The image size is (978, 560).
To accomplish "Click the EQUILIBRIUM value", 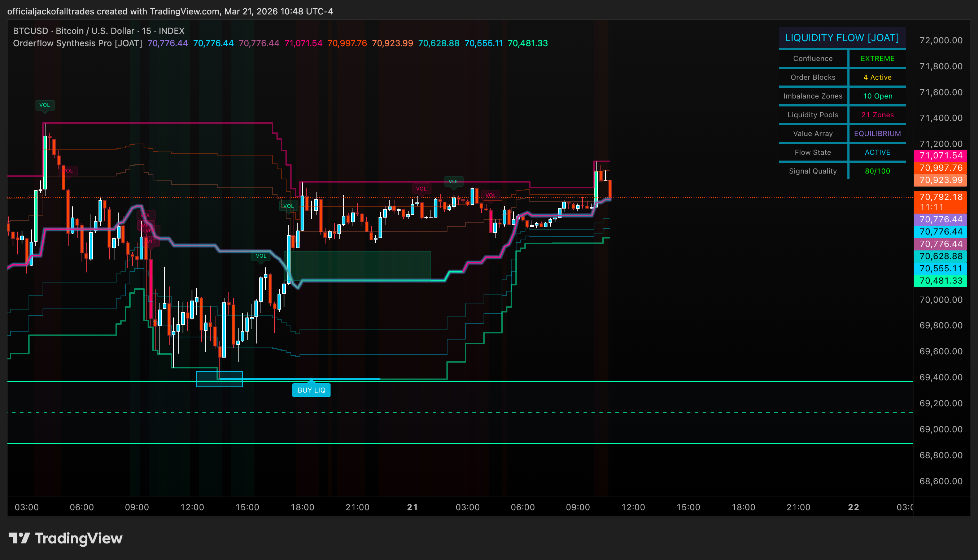I will (877, 134).
